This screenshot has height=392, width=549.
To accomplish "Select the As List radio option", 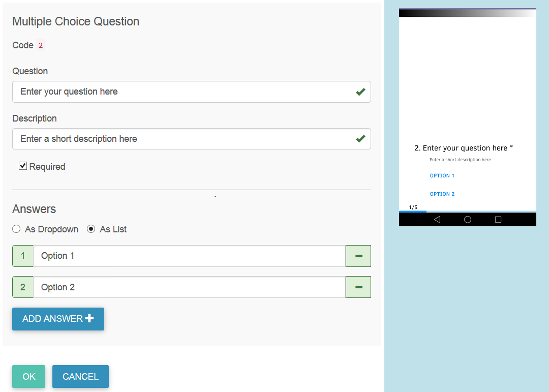I will point(91,229).
